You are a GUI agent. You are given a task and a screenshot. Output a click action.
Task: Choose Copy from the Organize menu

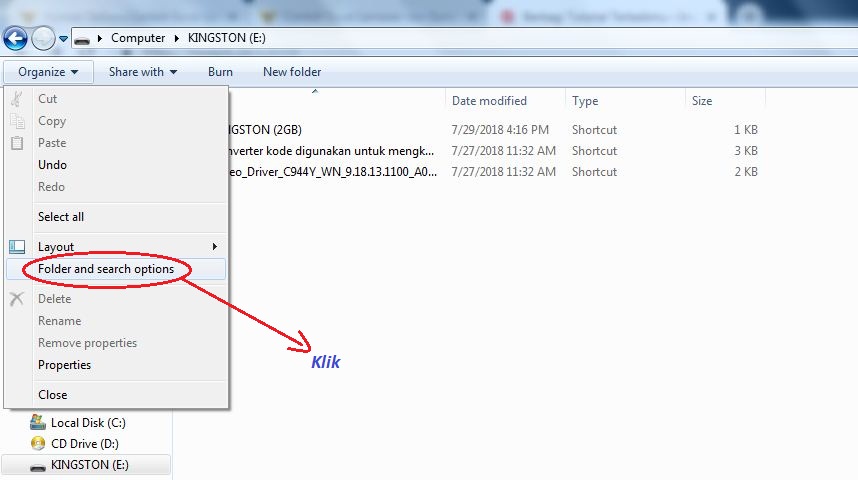[115, 121]
